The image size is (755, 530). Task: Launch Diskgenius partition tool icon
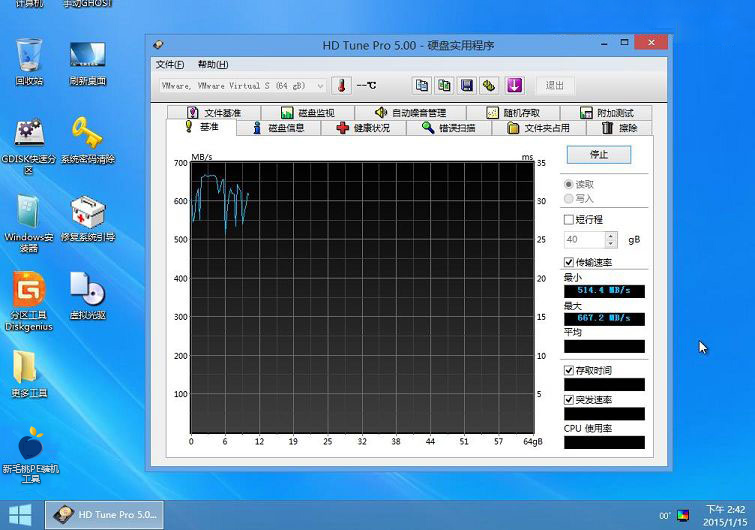(x=29, y=302)
